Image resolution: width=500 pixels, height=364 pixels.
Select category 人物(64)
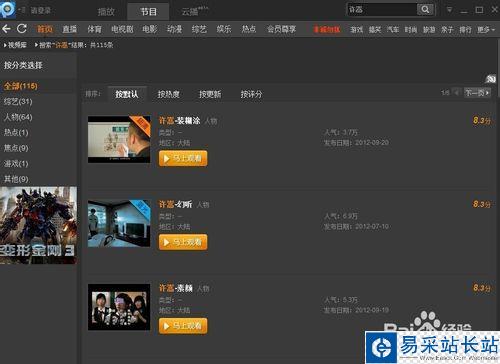coord(18,117)
